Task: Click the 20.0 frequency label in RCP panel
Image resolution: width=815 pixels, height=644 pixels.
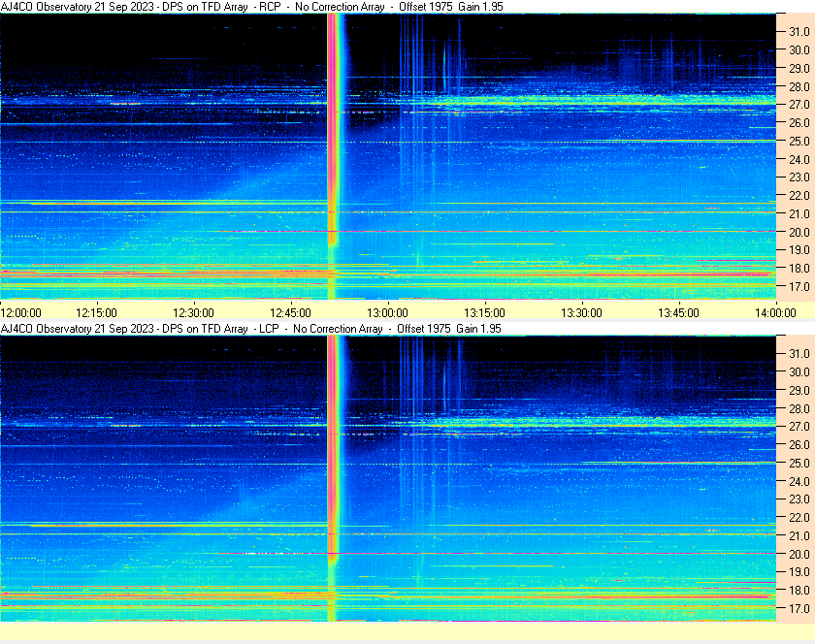Action: click(x=799, y=232)
